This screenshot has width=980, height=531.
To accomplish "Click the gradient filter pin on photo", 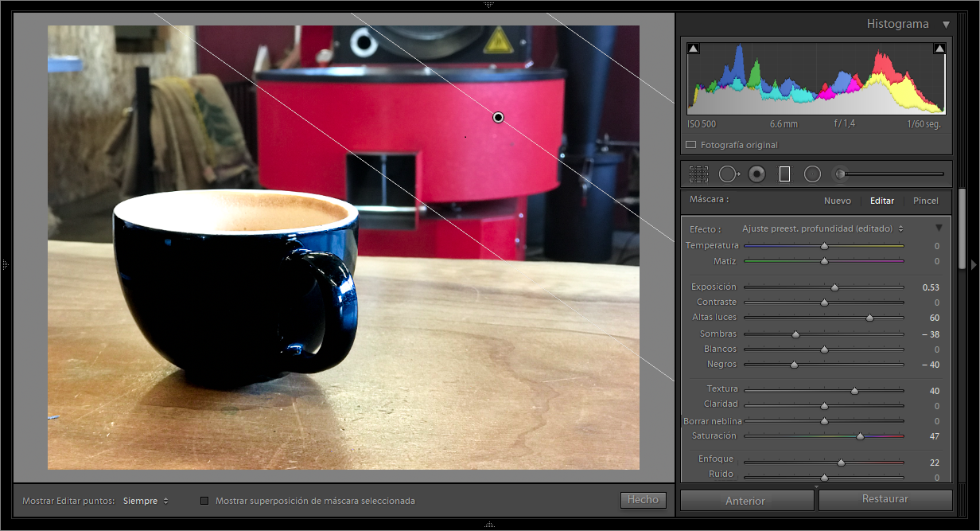I will [499, 117].
